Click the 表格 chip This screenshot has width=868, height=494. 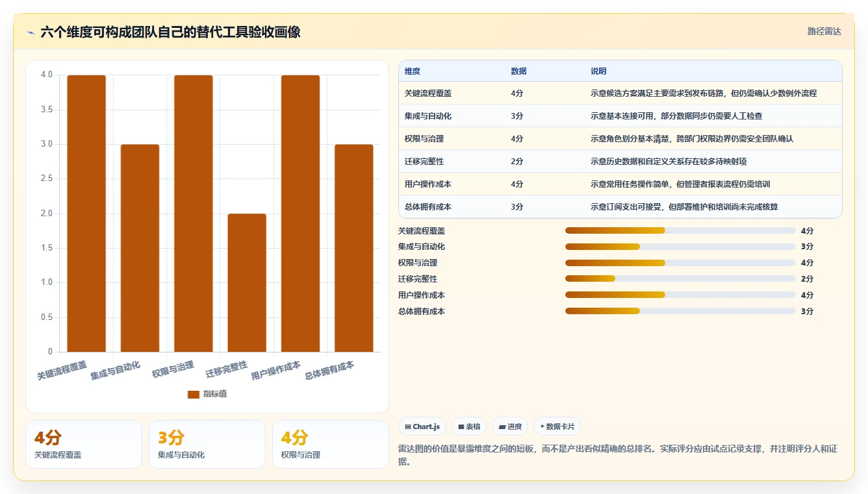point(469,426)
